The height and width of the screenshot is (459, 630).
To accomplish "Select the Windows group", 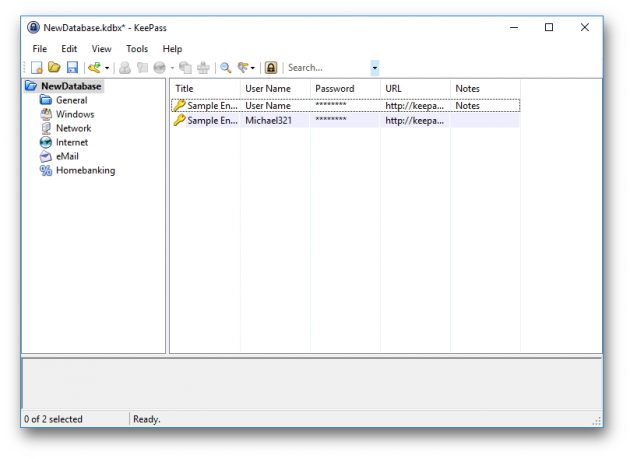I will (x=75, y=114).
